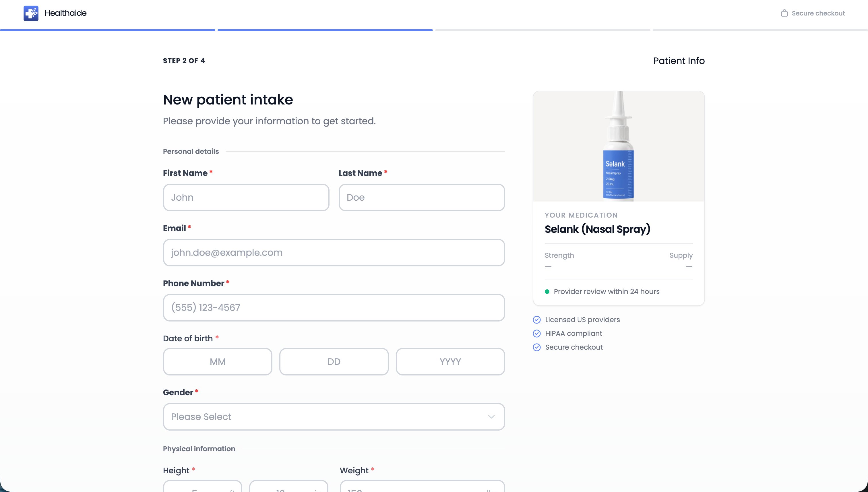This screenshot has width=868, height=492.
Task: Click the Licensed US providers text
Action: (582, 320)
